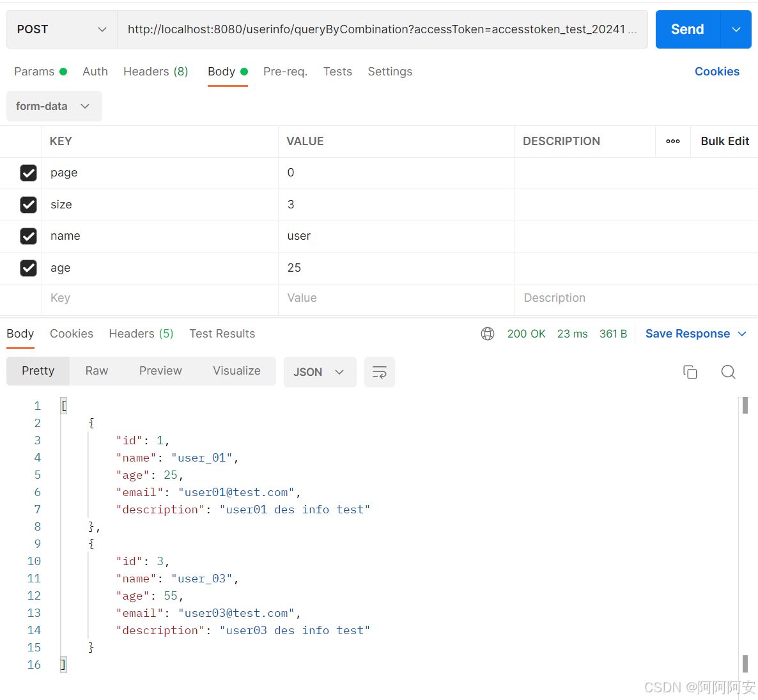758x700 pixels.
Task: Click the "user_01" name value
Action: coord(201,458)
